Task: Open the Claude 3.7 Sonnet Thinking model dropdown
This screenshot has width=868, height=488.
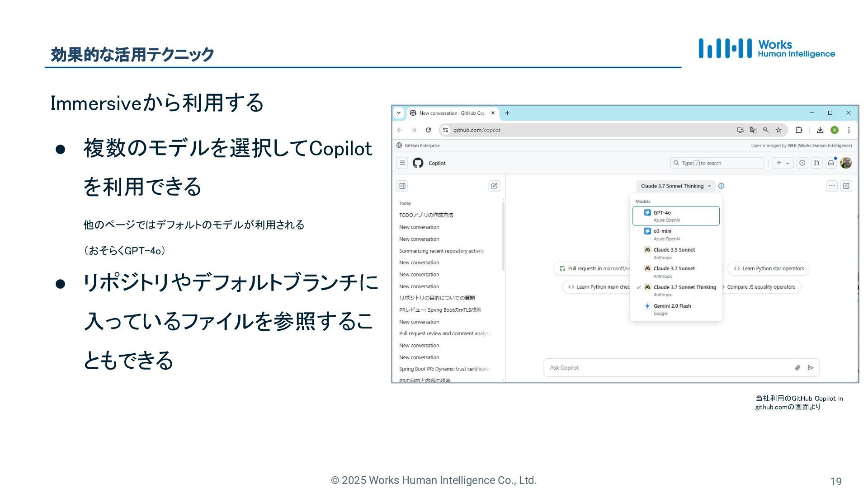Action: (x=675, y=186)
